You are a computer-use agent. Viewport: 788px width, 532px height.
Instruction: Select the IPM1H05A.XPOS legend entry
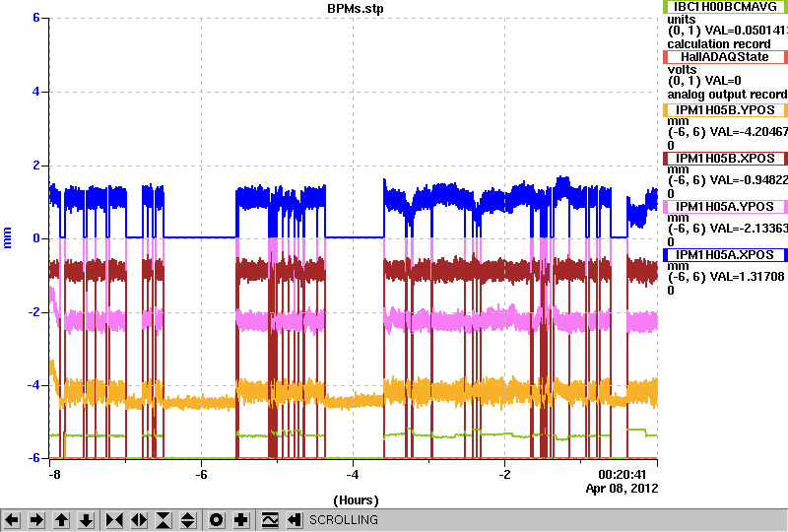pos(725,255)
